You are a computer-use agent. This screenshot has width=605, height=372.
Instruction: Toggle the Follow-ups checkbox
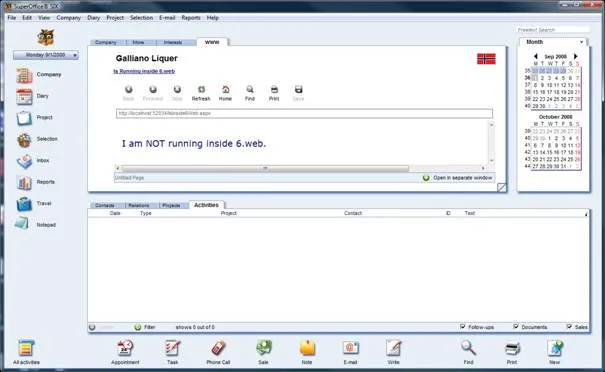tap(463, 326)
